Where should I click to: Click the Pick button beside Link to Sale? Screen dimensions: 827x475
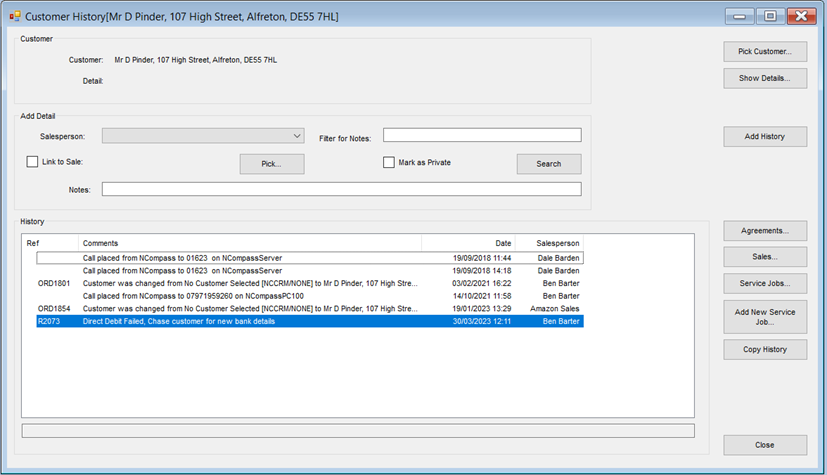point(271,164)
